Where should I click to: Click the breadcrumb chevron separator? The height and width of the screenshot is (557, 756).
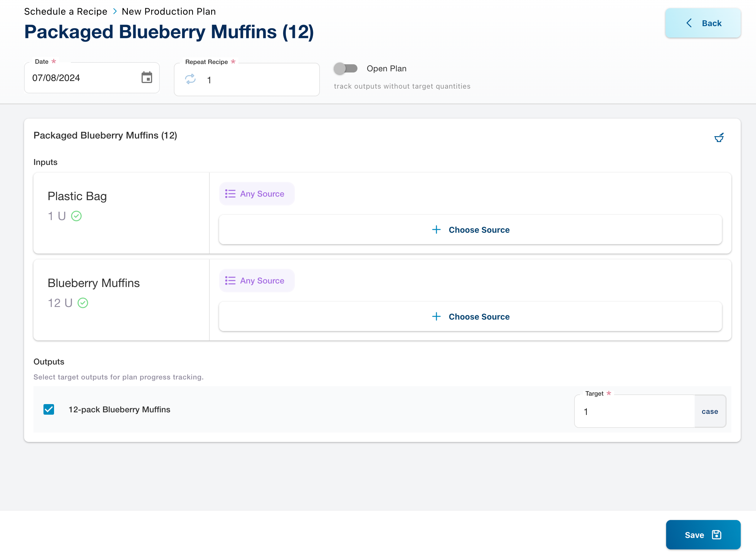point(115,11)
